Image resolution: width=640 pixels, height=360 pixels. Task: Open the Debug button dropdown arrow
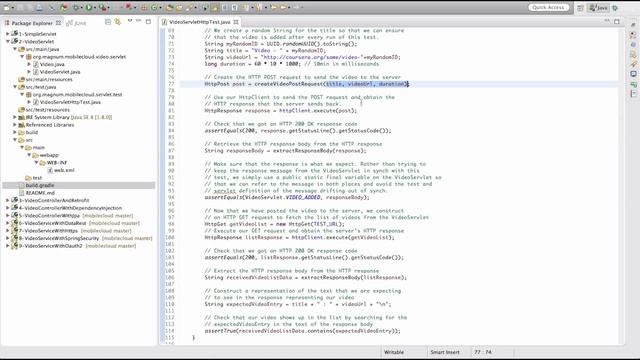82,7
